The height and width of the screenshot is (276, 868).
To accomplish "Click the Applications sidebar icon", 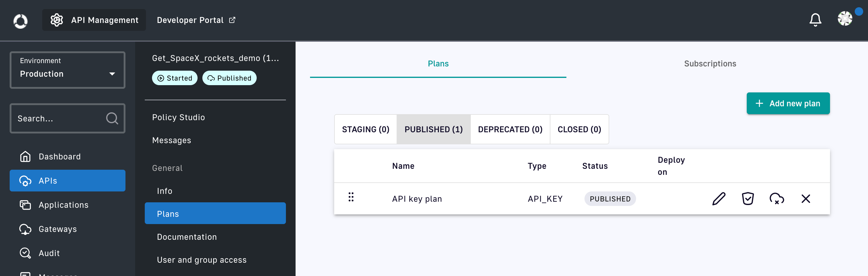I will click(x=25, y=205).
